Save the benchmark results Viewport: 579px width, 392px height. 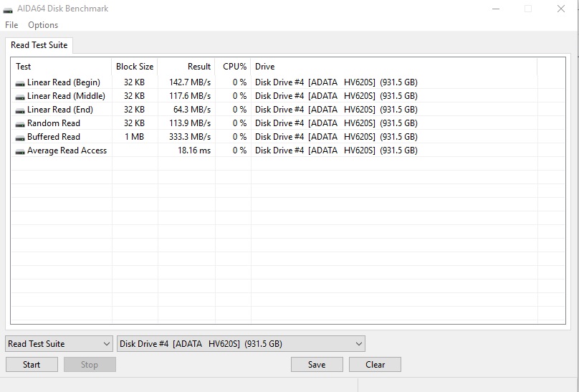point(317,364)
